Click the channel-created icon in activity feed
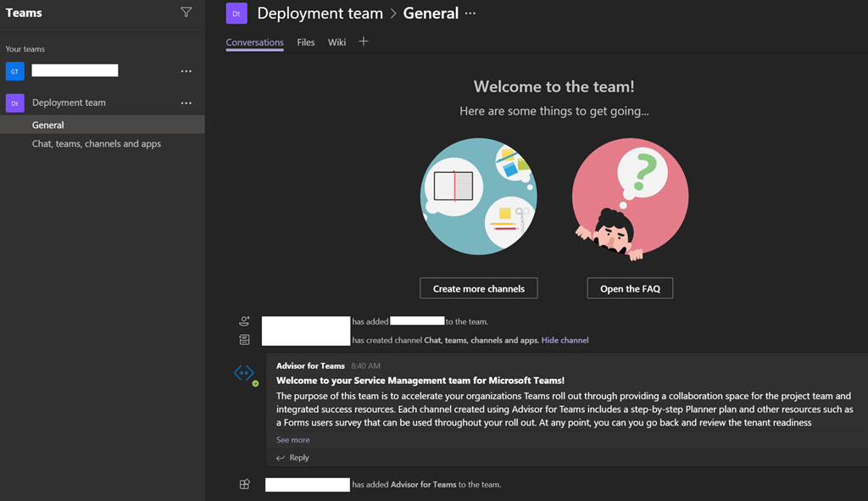Viewport: 868px width, 501px height. (x=244, y=340)
